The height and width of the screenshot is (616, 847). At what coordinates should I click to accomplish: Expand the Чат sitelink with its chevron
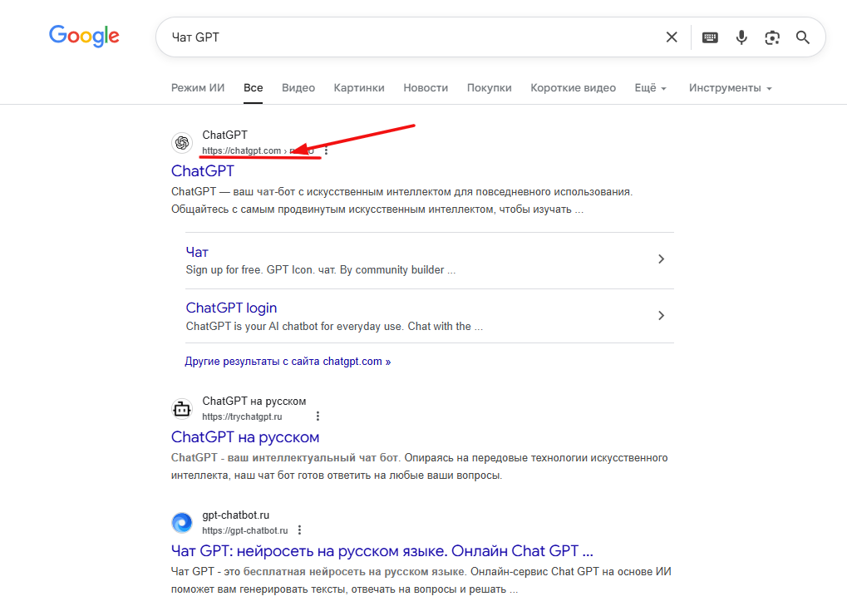pos(661,259)
